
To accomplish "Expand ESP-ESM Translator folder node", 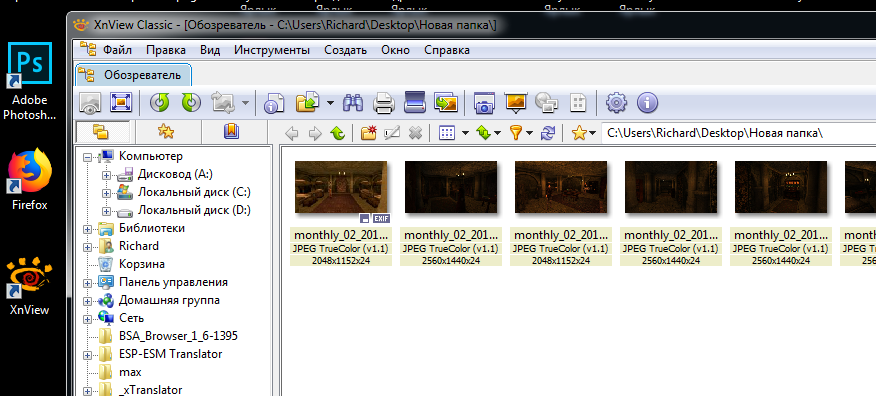I will 87,355.
